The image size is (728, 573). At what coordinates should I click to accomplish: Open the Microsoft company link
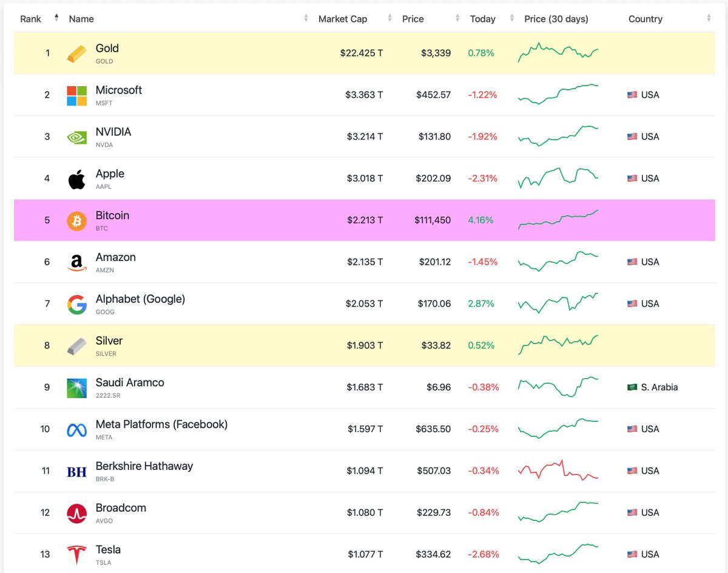[x=119, y=90]
